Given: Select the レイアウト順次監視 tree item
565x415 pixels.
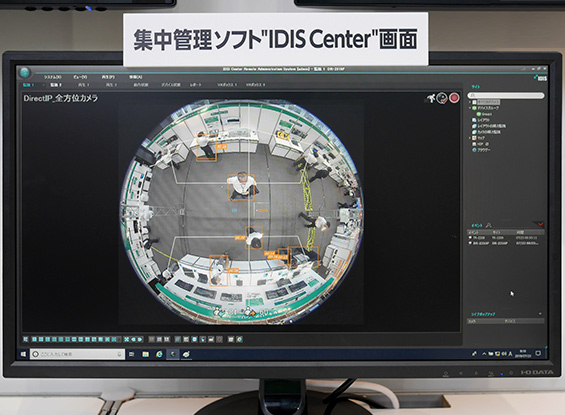Looking at the screenshot, I should click(x=489, y=126).
